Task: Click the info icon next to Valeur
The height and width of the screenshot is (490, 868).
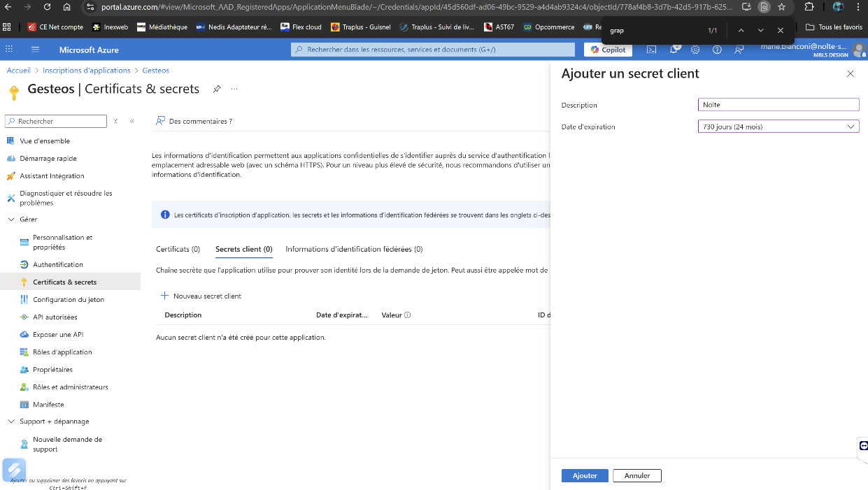Action: pyautogui.click(x=408, y=315)
